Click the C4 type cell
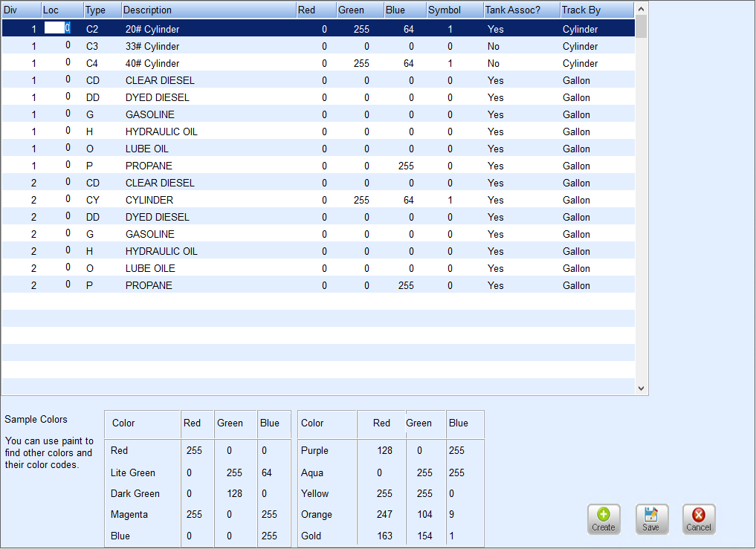756x549 pixels. [x=92, y=64]
